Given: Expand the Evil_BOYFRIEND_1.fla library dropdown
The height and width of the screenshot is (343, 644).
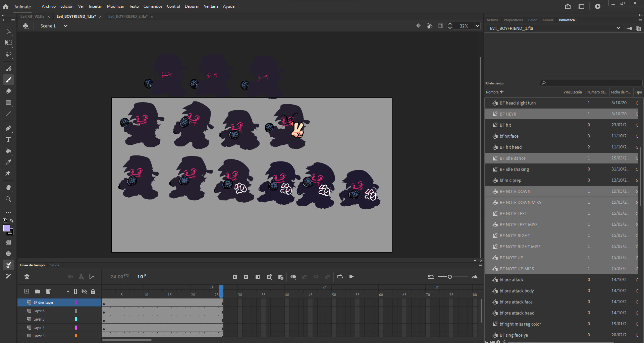Looking at the screenshot, I should coord(618,28).
